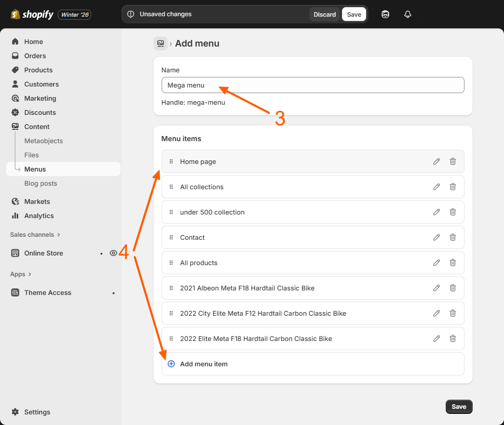Click drag handle of 2022 City Elite item
The width and height of the screenshot is (504, 425).
click(171, 313)
